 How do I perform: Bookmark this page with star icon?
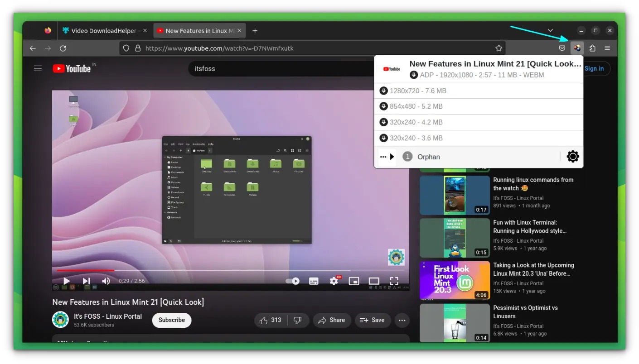[x=499, y=48]
